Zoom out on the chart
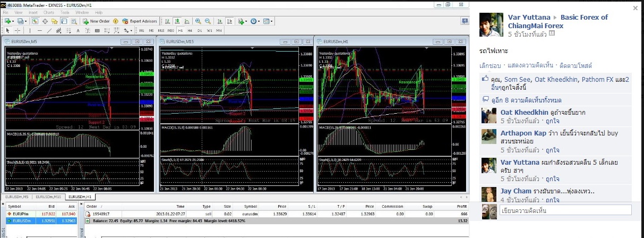 [208, 21]
